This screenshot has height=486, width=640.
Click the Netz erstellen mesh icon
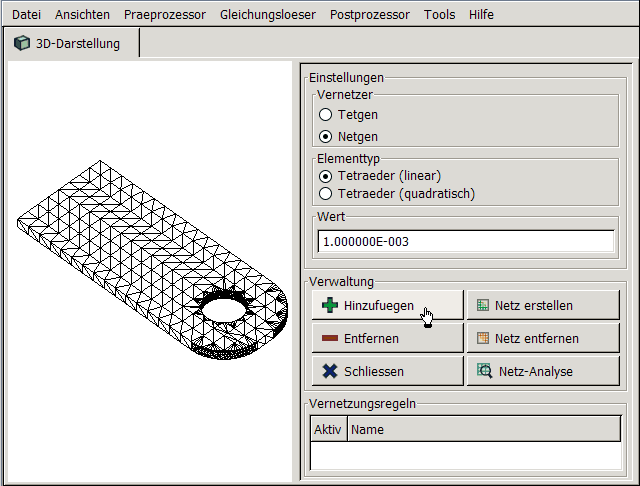[x=483, y=306]
